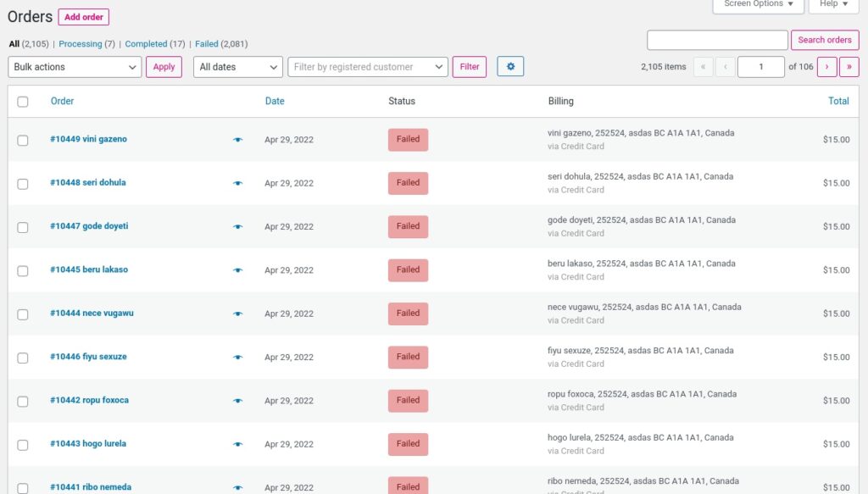
Task: Preview order #10449 with eye icon
Action: tap(237, 140)
